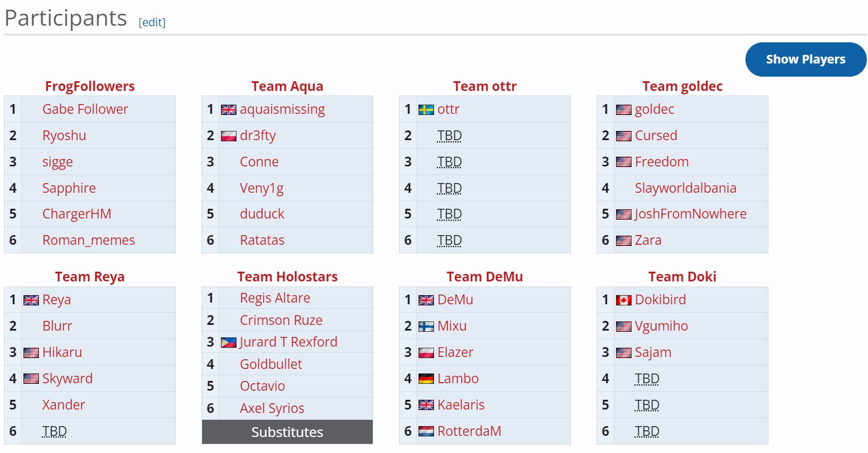This screenshot has width=868, height=453.
Task: Open the Team Holostars heading link
Action: (x=287, y=277)
